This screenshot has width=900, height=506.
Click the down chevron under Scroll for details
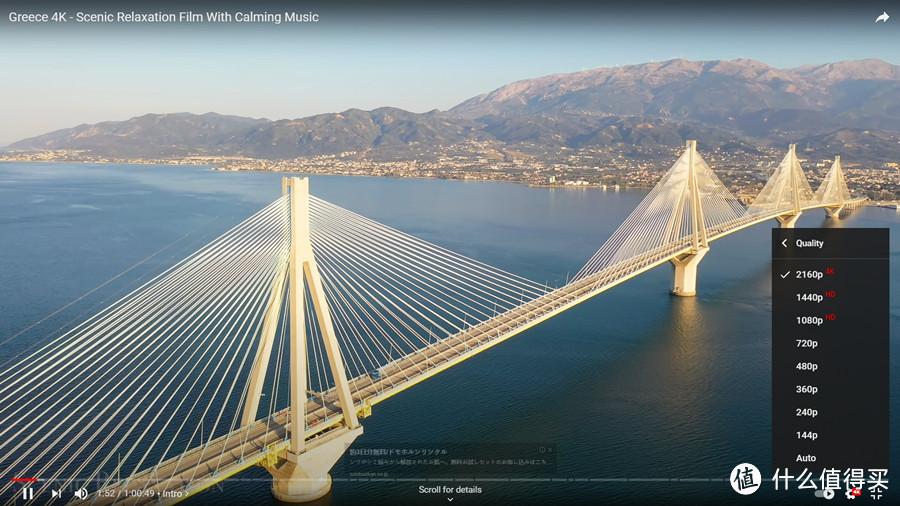point(450,500)
